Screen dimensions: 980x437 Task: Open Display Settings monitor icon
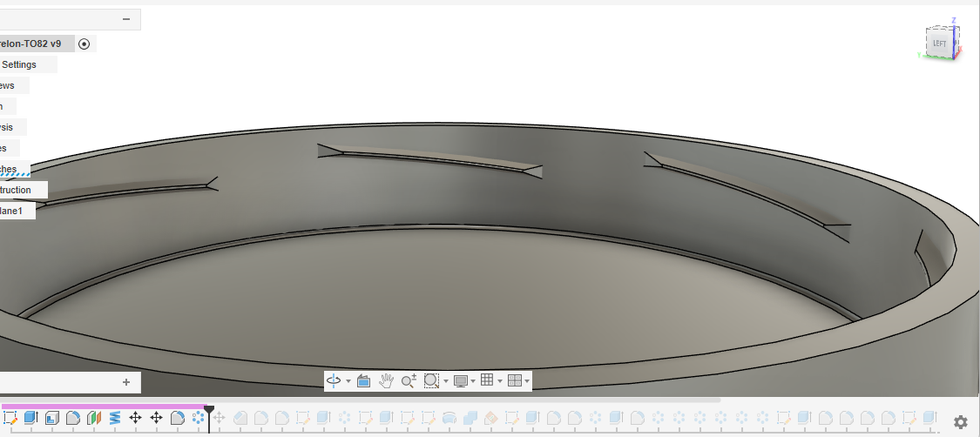pos(461,380)
